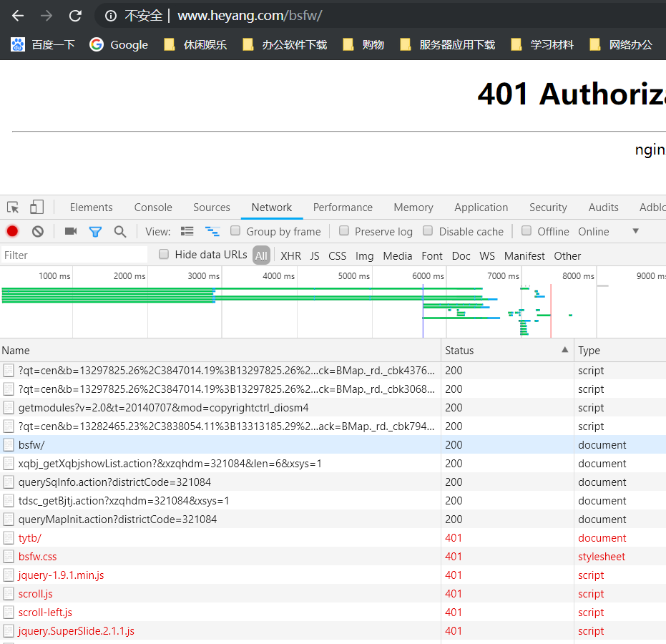The height and width of the screenshot is (644, 666).
Task: Open the 休闲娱乐 bookmark folder
Action: [196, 44]
